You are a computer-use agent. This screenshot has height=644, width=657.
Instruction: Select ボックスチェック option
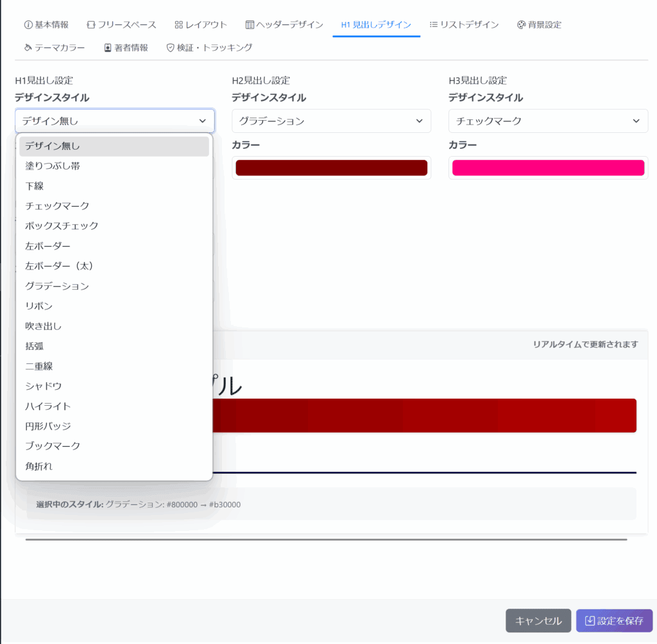[114, 226]
